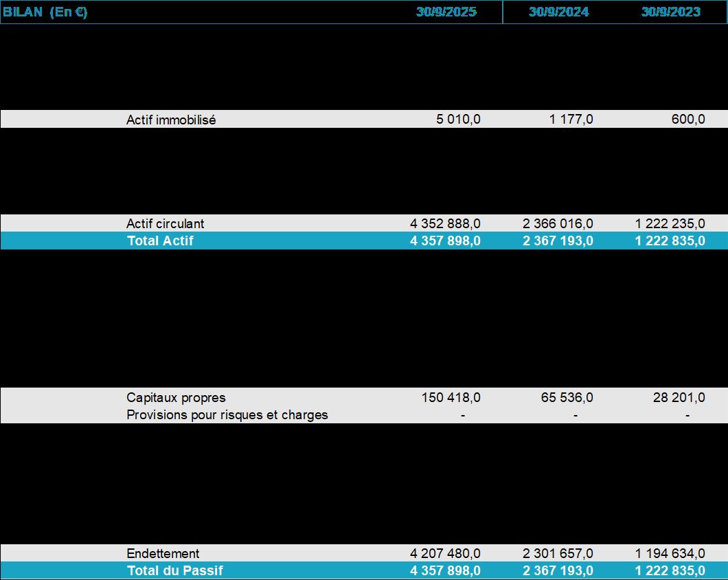Click the 30/9/2023 column header

tap(671, 12)
